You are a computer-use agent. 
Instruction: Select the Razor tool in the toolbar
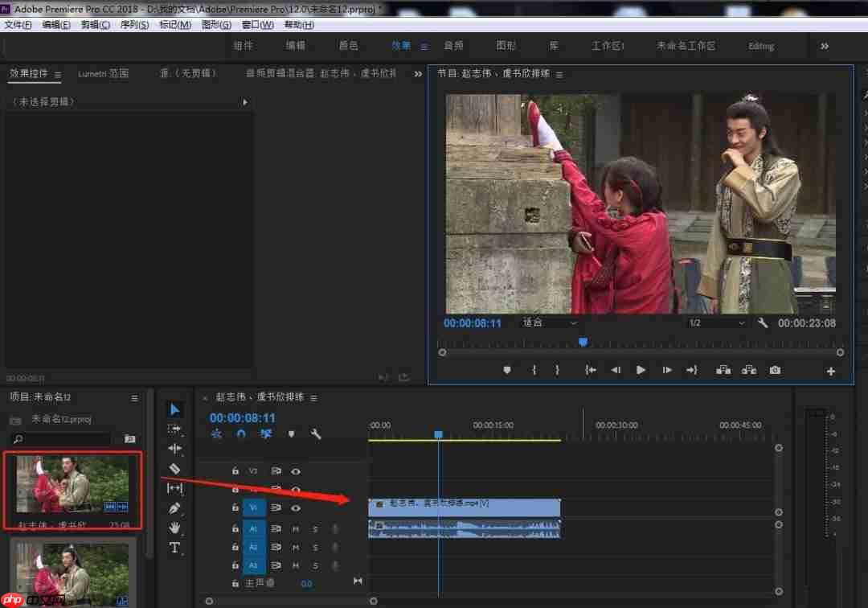pyautogui.click(x=175, y=468)
